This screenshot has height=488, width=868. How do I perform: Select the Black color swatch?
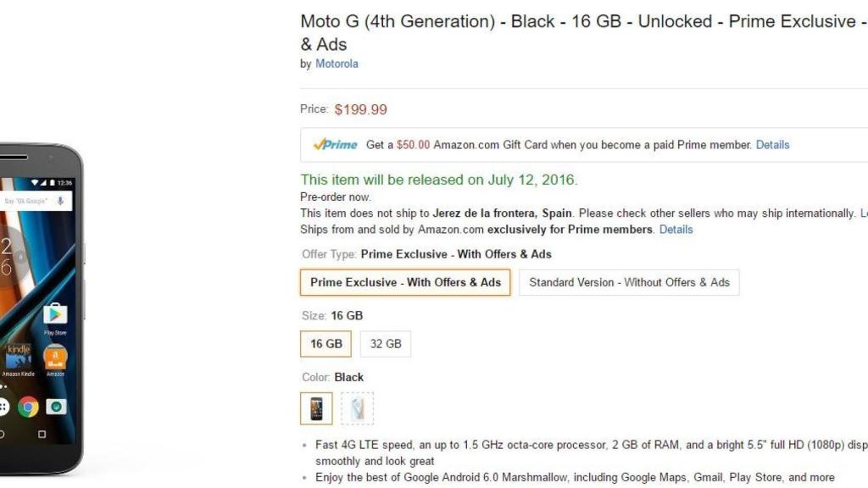coord(316,408)
